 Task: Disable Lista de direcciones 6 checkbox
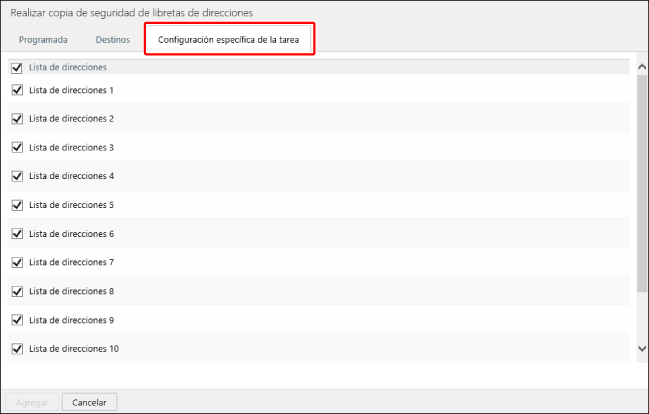pyautogui.click(x=17, y=234)
